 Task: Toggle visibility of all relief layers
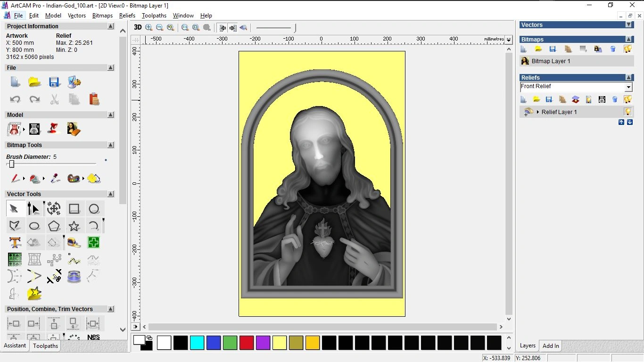click(627, 99)
